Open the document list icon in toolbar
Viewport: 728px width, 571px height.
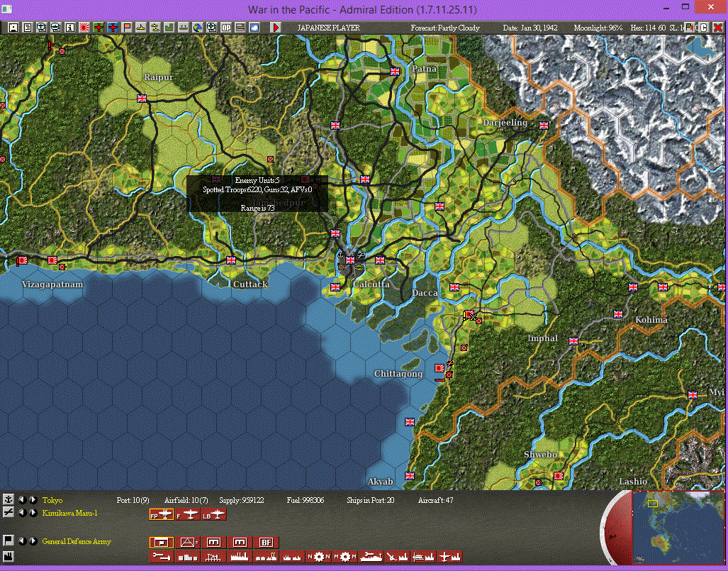28,28
